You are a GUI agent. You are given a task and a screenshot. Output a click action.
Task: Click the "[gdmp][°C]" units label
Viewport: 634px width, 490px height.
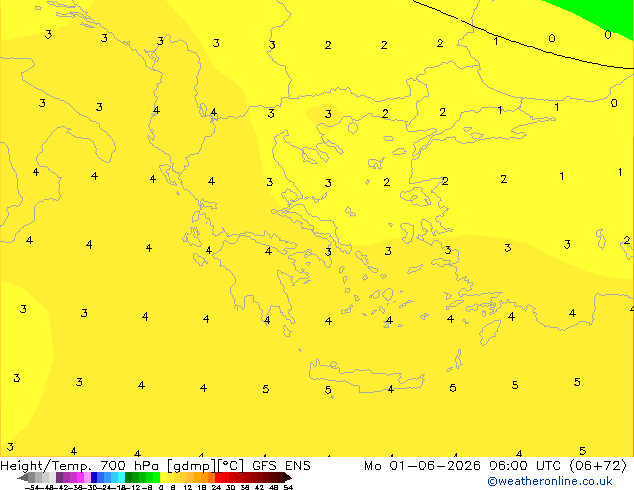[205, 466]
